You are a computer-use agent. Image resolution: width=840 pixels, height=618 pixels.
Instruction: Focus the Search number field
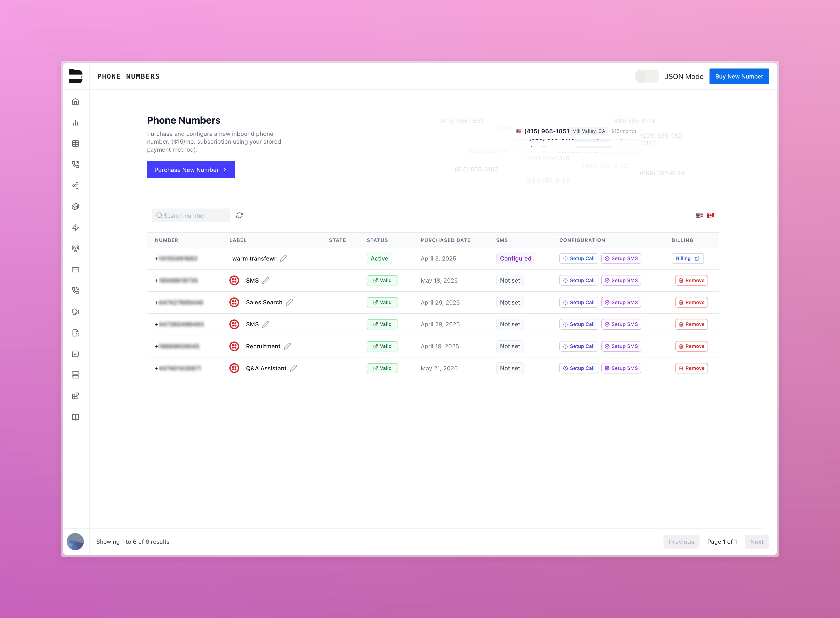191,215
